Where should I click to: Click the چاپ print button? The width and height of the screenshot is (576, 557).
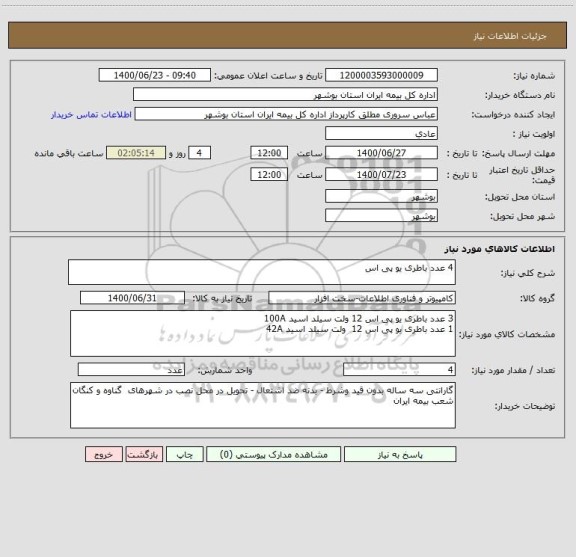pyautogui.click(x=184, y=454)
